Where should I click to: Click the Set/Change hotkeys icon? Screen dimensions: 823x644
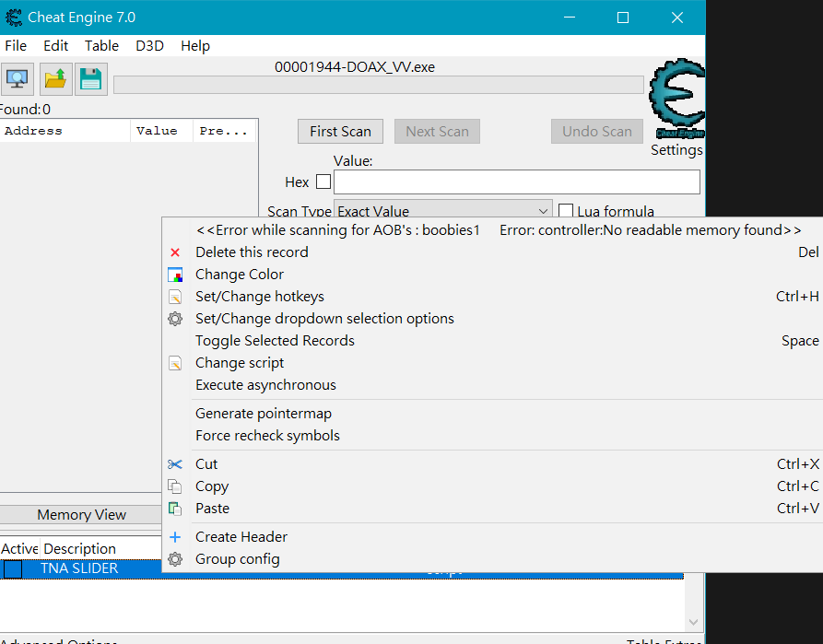(175, 297)
